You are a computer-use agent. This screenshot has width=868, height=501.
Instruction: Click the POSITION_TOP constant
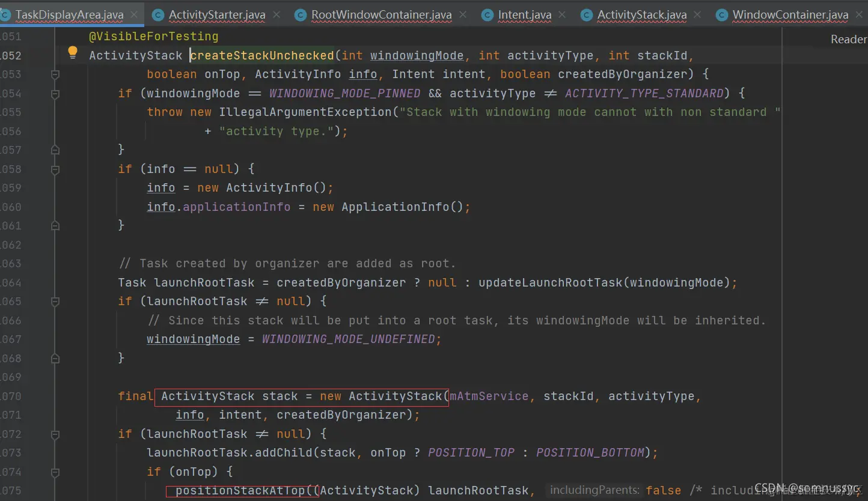[471, 452]
